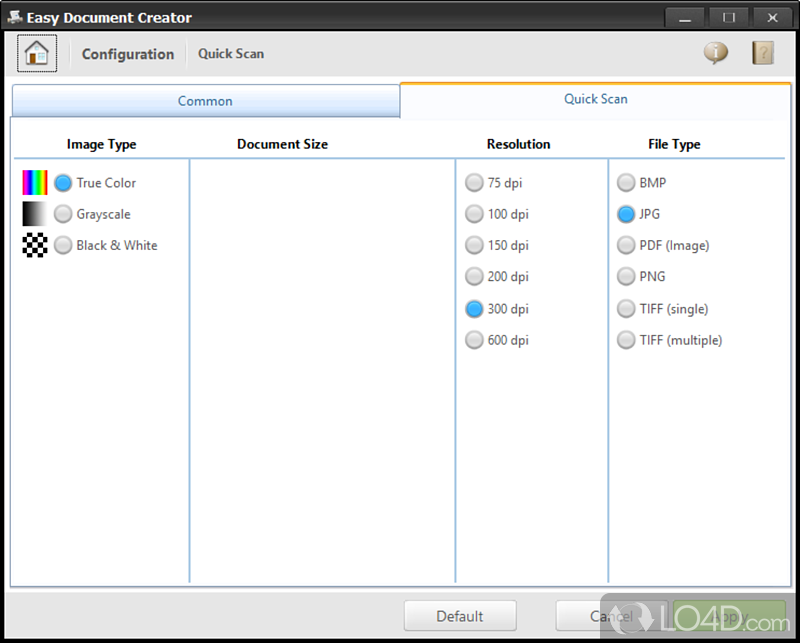Image resolution: width=800 pixels, height=643 pixels.
Task: Switch to the Common tab
Action: click(x=206, y=101)
